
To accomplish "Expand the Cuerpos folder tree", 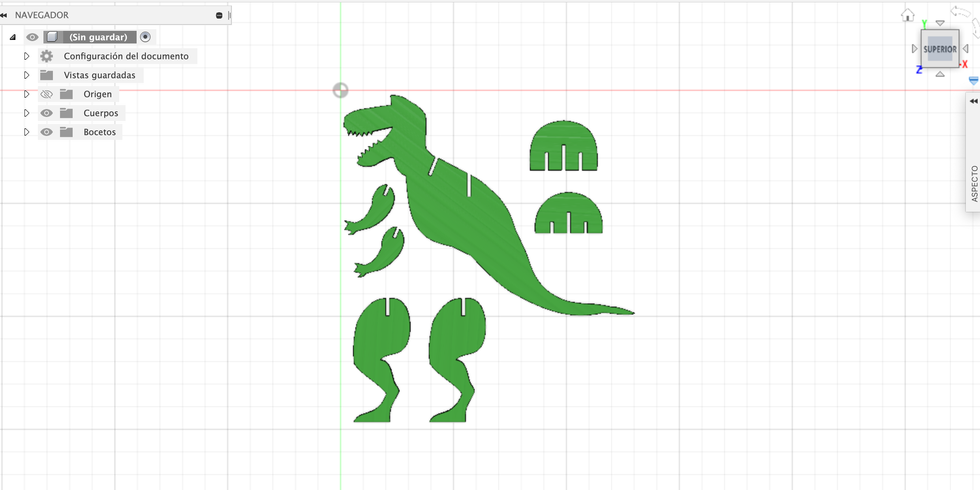I will click(26, 113).
